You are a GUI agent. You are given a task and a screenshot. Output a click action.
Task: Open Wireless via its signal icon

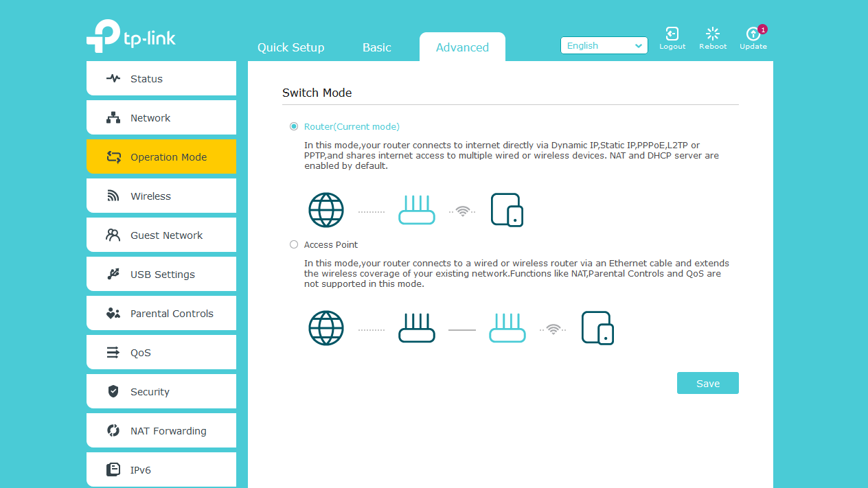[x=113, y=196]
